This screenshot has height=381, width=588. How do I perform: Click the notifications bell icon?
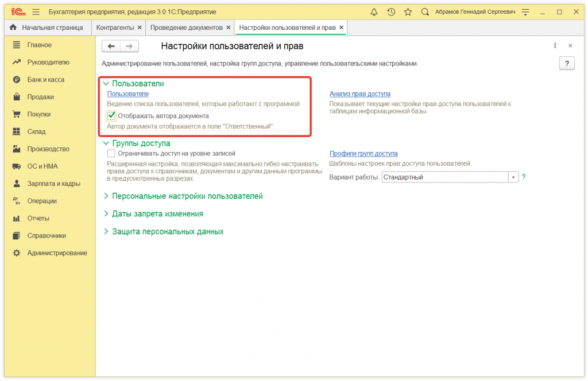[x=374, y=11]
